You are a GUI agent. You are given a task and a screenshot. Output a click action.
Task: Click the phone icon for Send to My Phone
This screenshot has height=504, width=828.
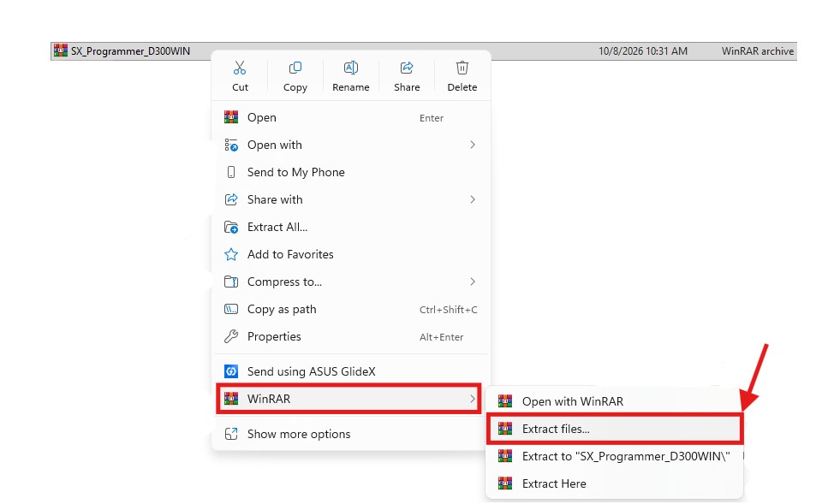231,172
